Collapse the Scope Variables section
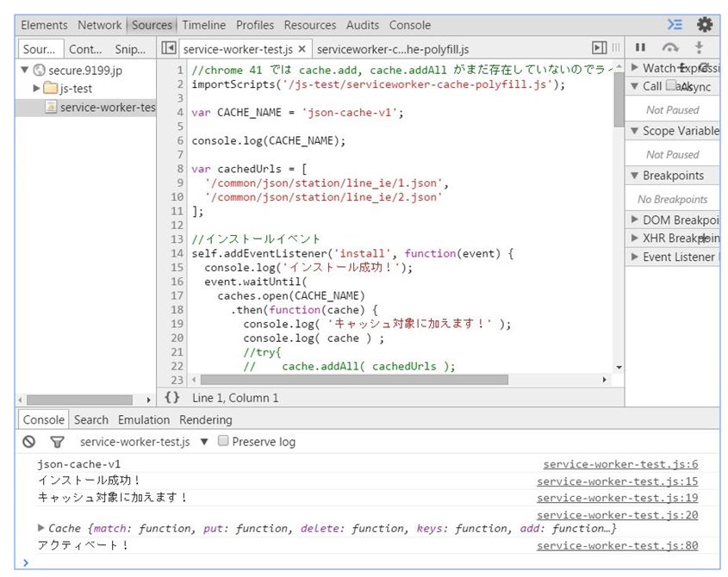 pyautogui.click(x=634, y=131)
